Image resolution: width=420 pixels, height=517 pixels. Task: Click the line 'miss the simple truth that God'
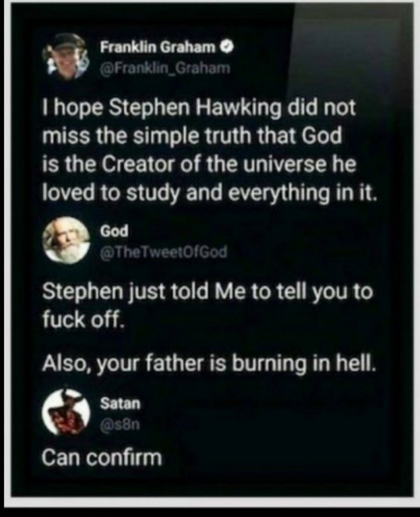click(x=192, y=136)
